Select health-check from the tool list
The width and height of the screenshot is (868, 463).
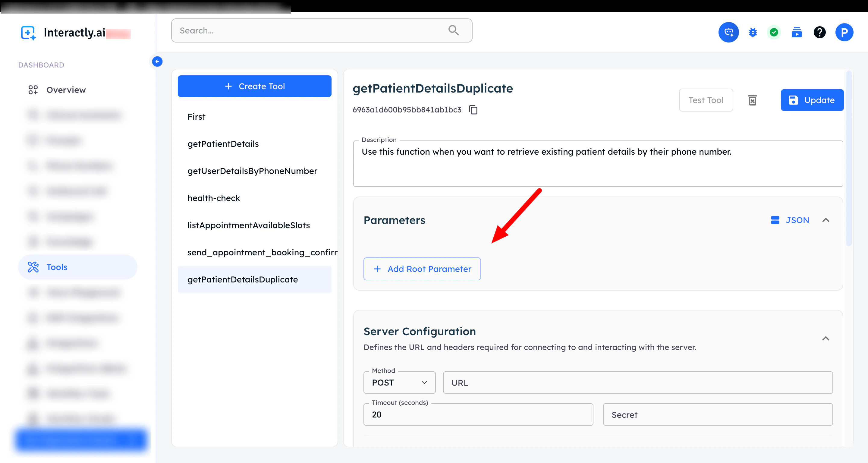click(x=214, y=198)
